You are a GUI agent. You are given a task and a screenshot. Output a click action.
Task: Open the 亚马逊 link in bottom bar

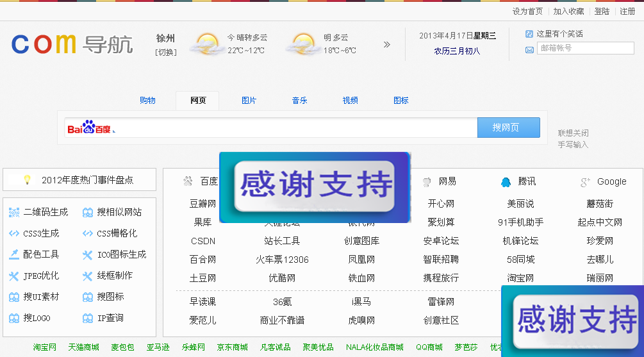(x=158, y=347)
